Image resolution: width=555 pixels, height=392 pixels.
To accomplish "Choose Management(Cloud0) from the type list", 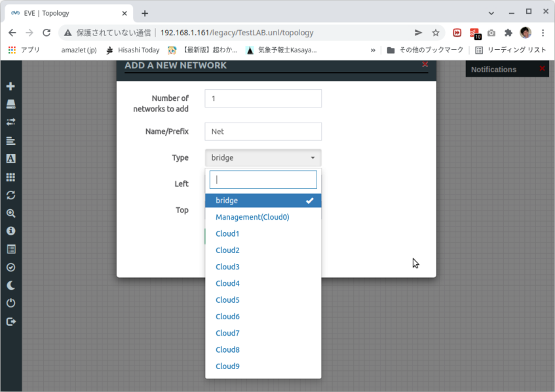I will (x=252, y=217).
